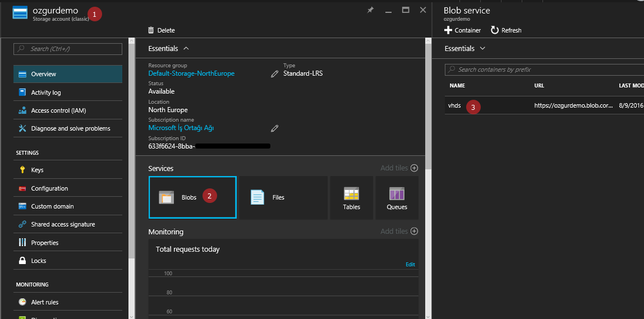The image size is (644, 319).
Task: Go to Configuration settings
Action: [x=68, y=188]
